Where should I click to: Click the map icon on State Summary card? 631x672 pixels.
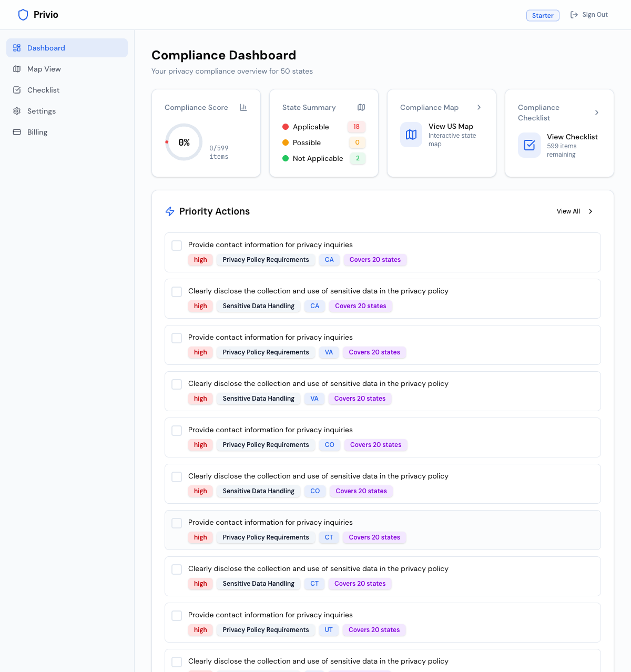coord(361,107)
